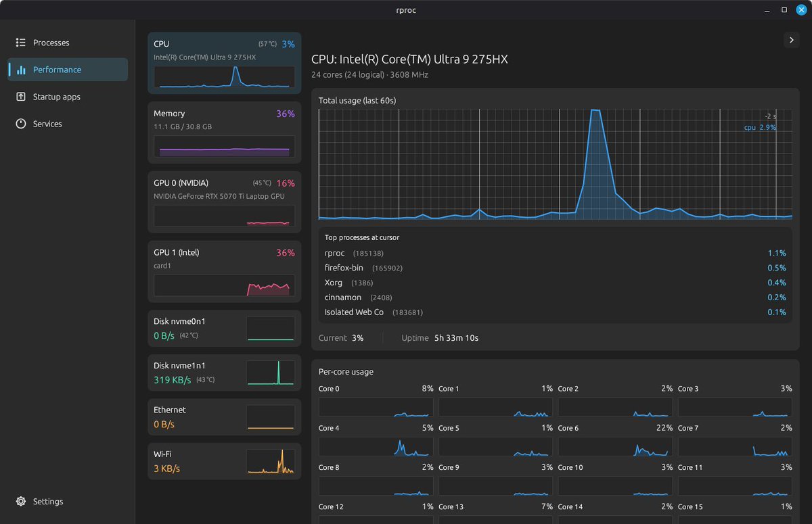This screenshot has height=524, width=812.
Task: Click the firefox-bin process row
Action: 555,268
